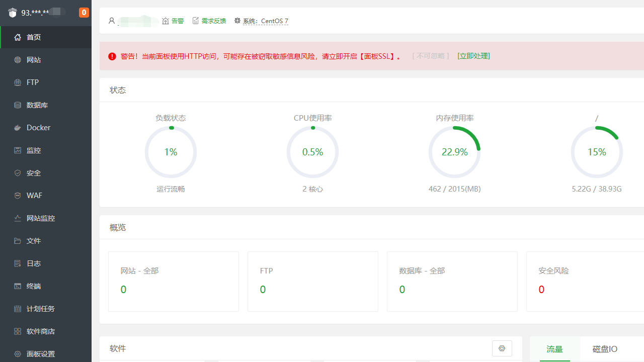Click the calendar icon beside 计划任务
This screenshot has height=362, width=644.
point(18,309)
